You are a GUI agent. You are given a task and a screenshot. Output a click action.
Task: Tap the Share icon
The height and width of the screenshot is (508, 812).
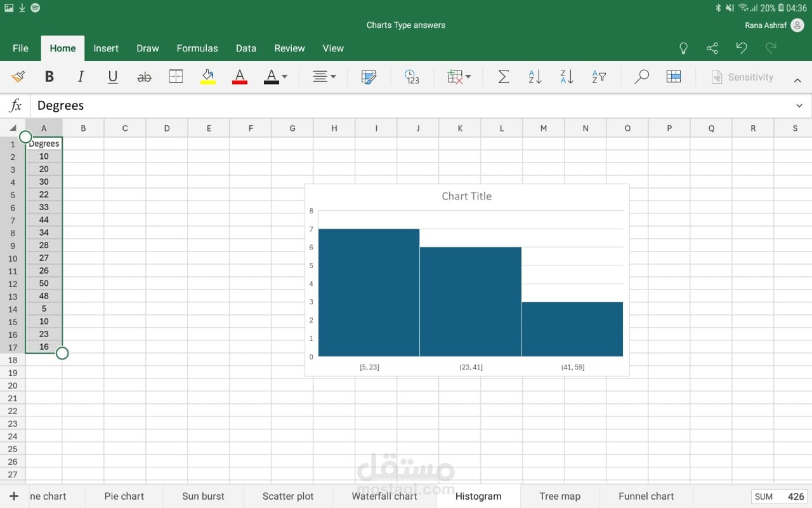click(x=712, y=48)
